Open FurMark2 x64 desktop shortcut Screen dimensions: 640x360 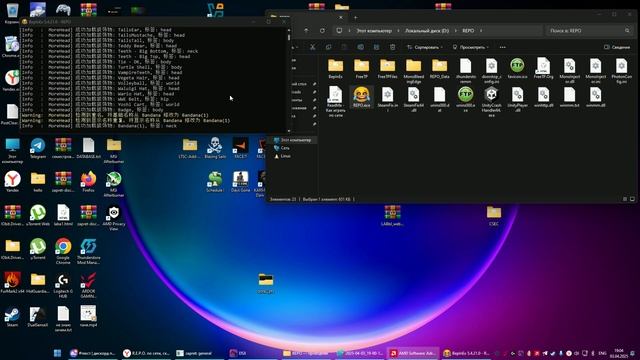click(x=12, y=283)
